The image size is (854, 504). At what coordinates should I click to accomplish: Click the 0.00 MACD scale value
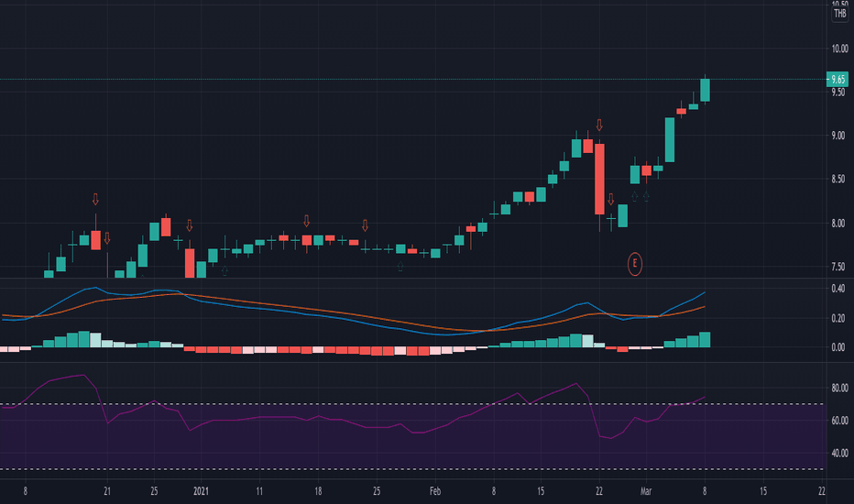(838, 347)
